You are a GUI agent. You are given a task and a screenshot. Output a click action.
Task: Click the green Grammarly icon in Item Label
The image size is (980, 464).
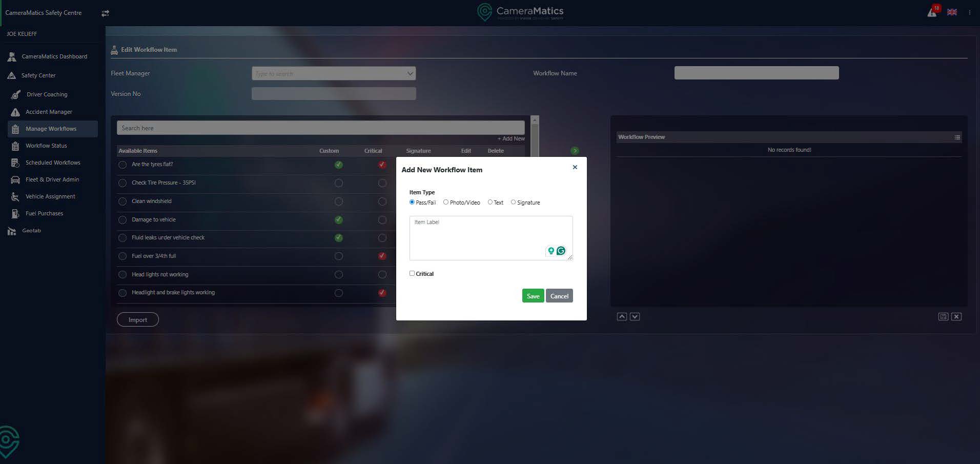(561, 251)
